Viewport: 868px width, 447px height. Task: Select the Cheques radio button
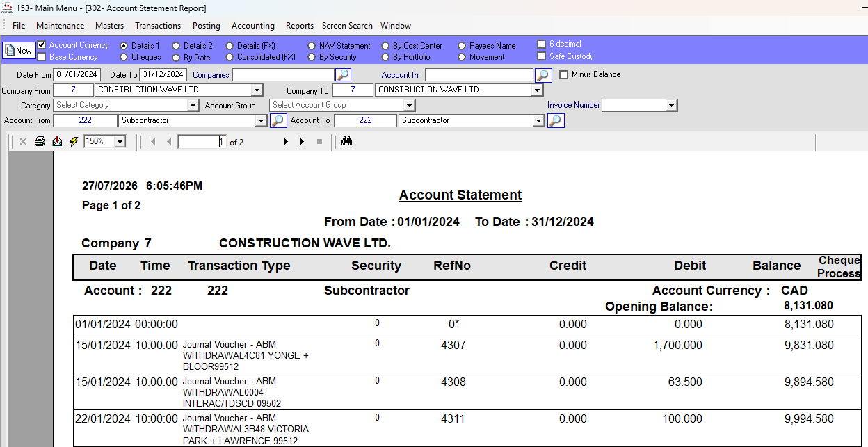point(124,57)
